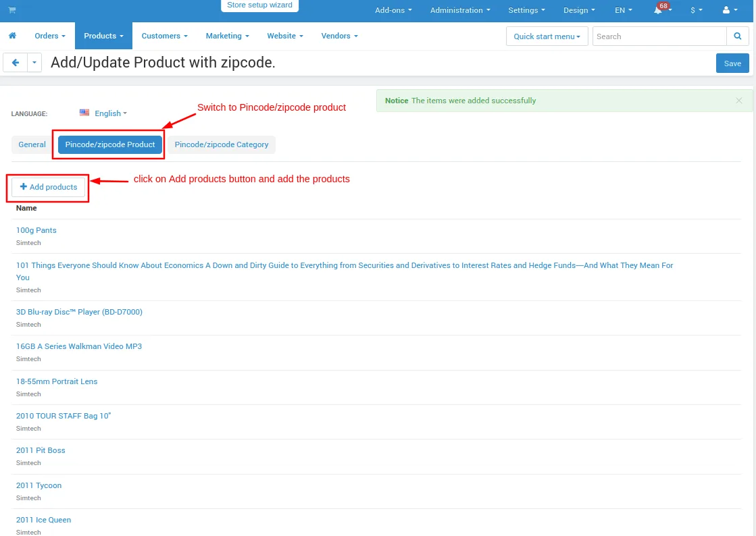
Task: Click the US flag language icon
Action: click(x=84, y=113)
